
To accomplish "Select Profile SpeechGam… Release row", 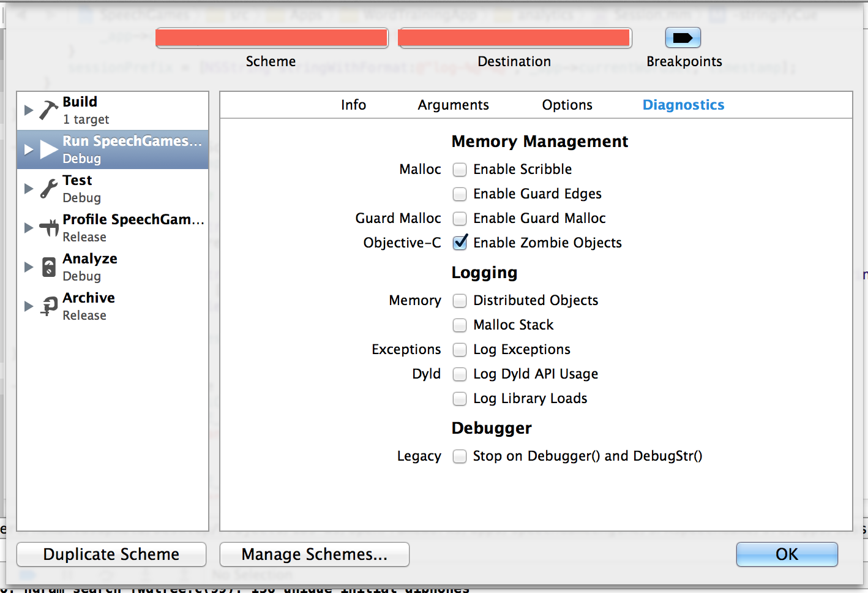I will click(113, 228).
